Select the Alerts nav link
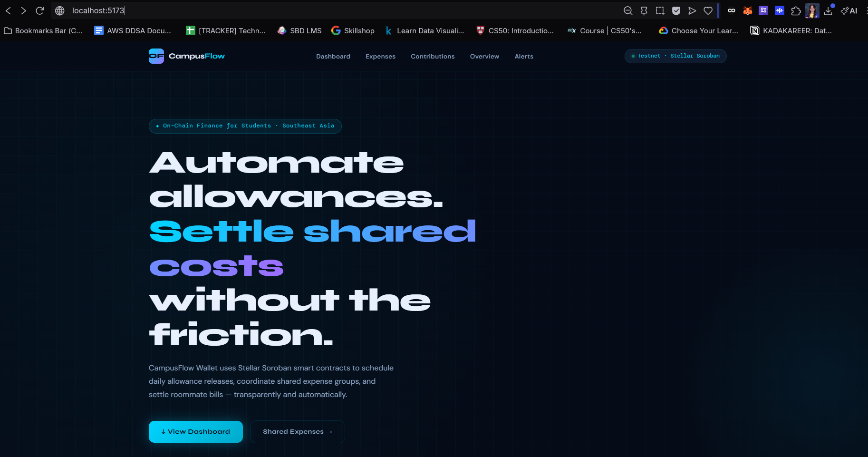868x457 pixels. pyautogui.click(x=524, y=57)
